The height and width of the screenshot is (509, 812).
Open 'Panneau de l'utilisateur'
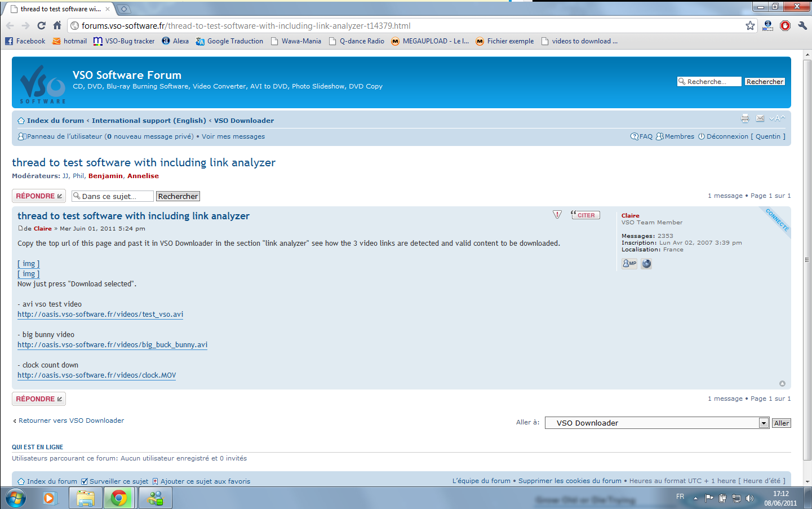(x=64, y=136)
